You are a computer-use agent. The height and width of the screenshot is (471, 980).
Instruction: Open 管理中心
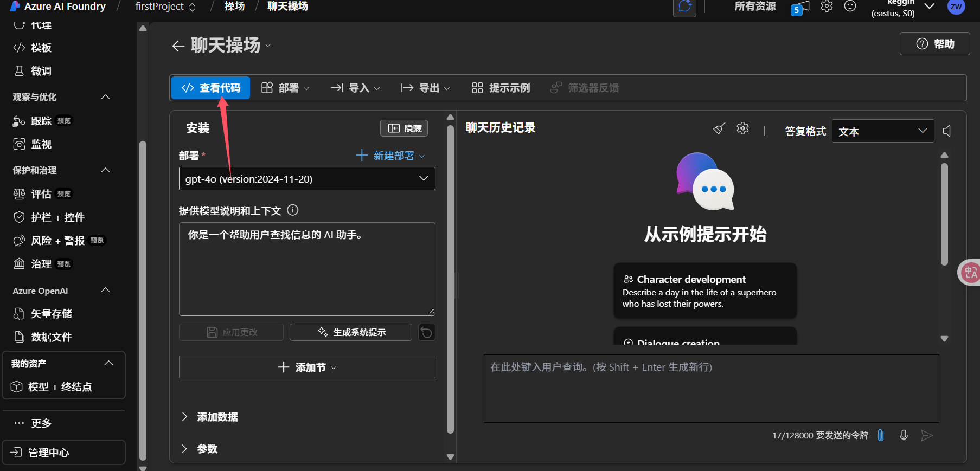click(63, 453)
